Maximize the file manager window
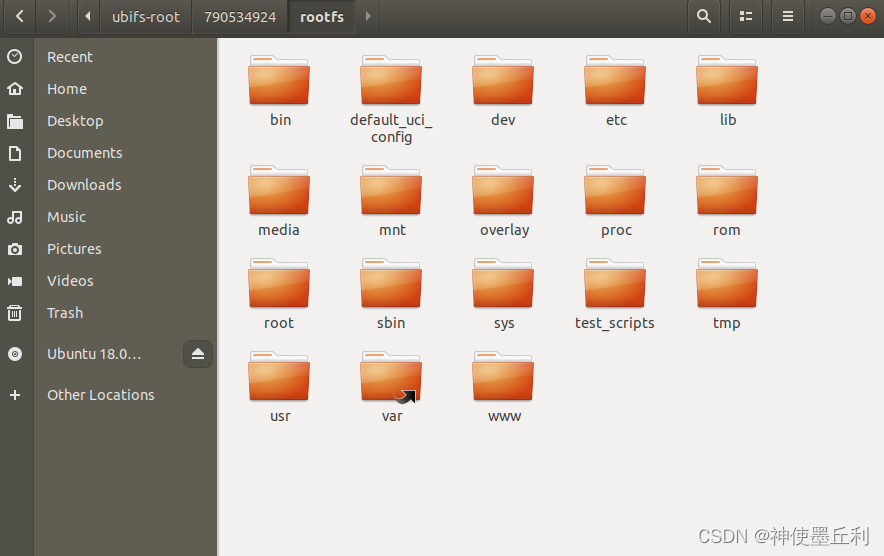The height and width of the screenshot is (556, 884). [848, 16]
